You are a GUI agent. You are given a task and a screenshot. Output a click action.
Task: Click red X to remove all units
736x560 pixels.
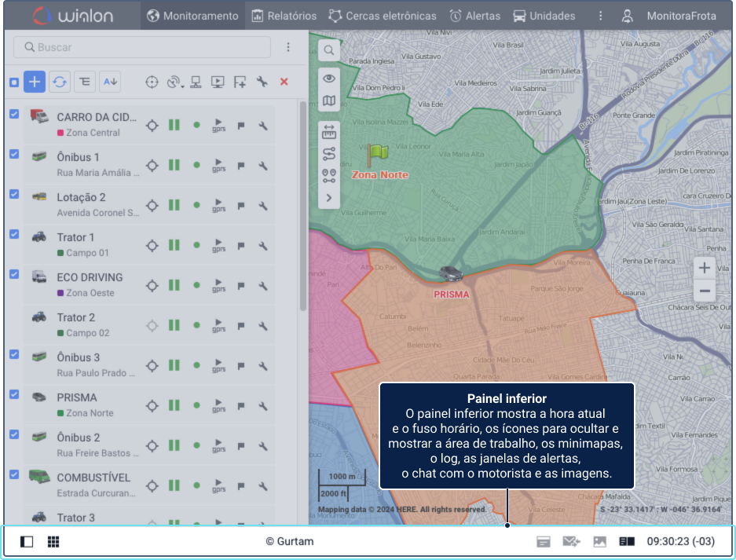coord(284,82)
